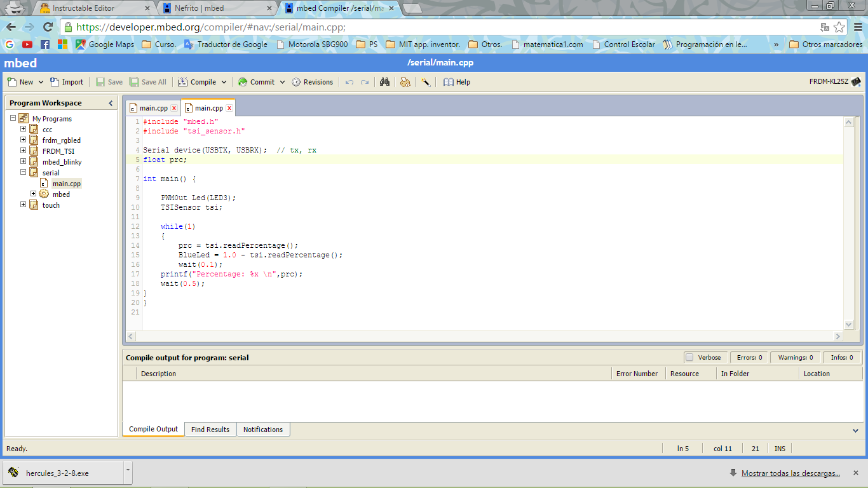
Task: Toggle the Errors: 0 filter button
Action: pyautogui.click(x=749, y=357)
